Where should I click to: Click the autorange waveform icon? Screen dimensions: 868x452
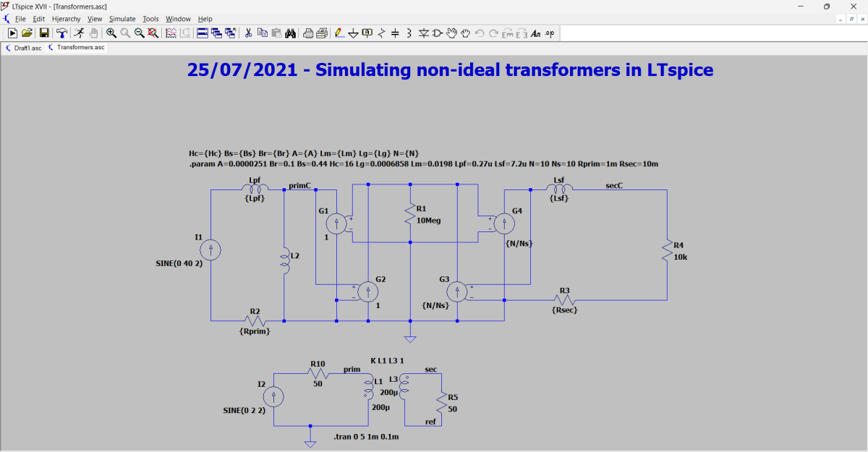pyautogui.click(x=171, y=33)
